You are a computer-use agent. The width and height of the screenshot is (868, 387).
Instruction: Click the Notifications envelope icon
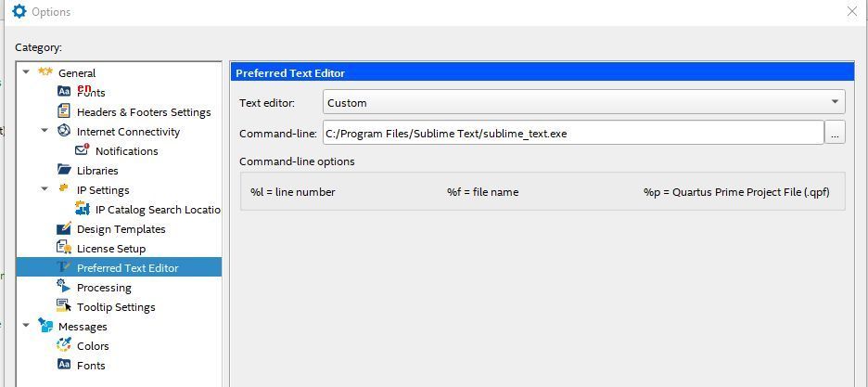click(83, 150)
